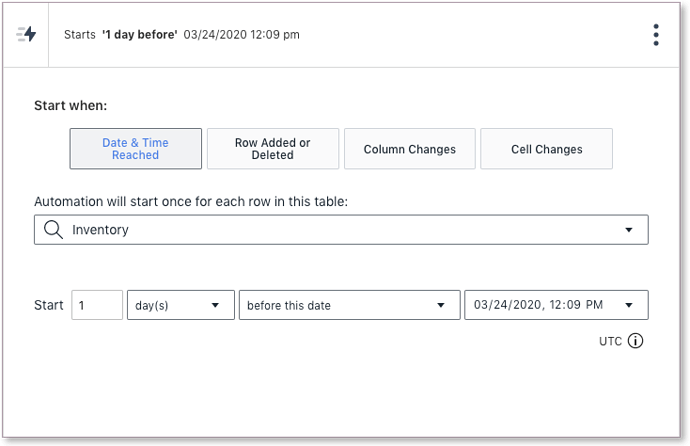Choose the Row Added or Deleted trigger
The height and width of the screenshot is (446, 690).
273,149
